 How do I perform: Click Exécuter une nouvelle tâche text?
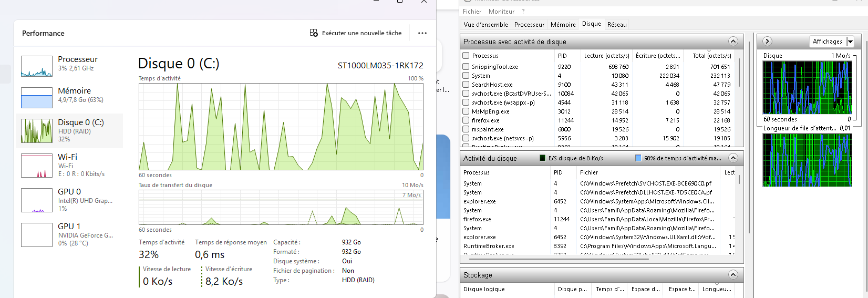361,33
